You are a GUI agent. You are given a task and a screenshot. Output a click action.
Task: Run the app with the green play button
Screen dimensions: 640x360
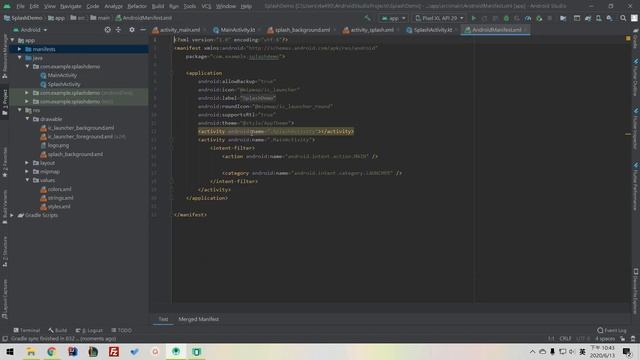click(x=473, y=18)
